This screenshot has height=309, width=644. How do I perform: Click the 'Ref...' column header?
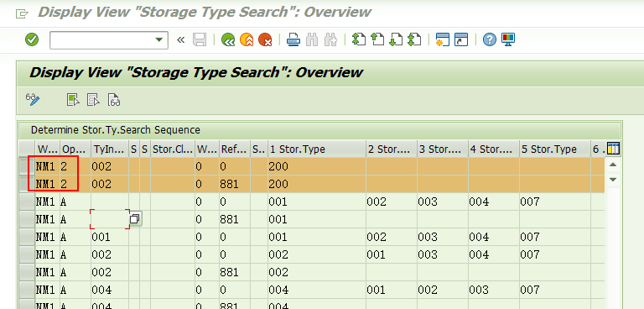[x=235, y=149]
